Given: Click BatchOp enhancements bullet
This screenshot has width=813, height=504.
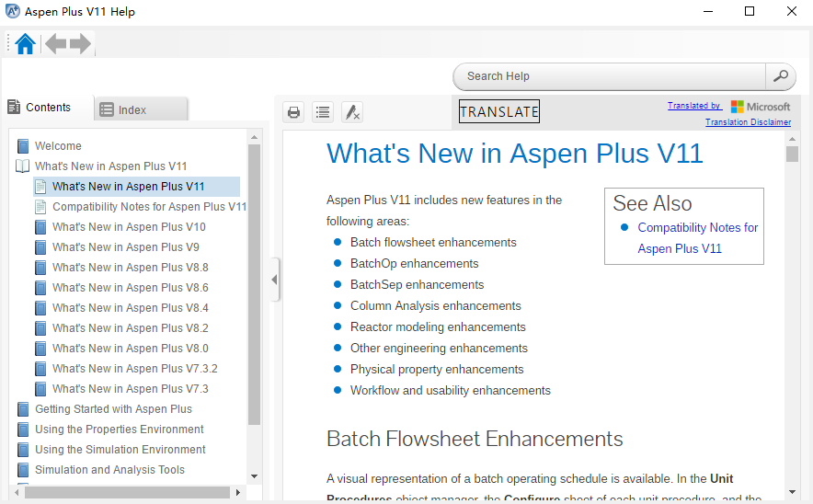Looking at the screenshot, I should (414, 264).
